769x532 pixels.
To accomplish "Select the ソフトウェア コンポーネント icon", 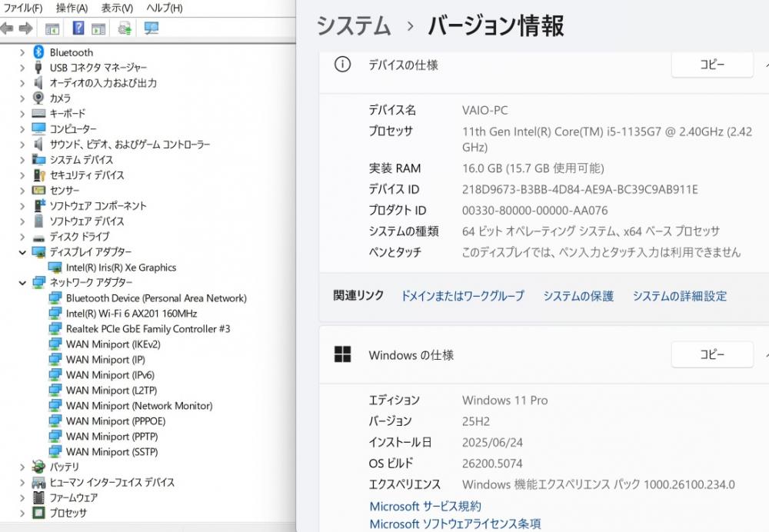I will (x=39, y=205).
